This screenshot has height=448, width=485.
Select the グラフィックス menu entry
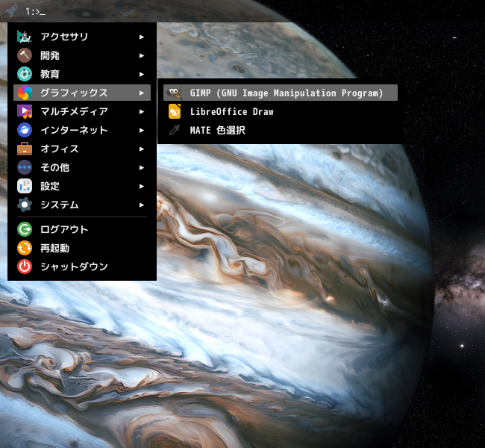(82, 93)
